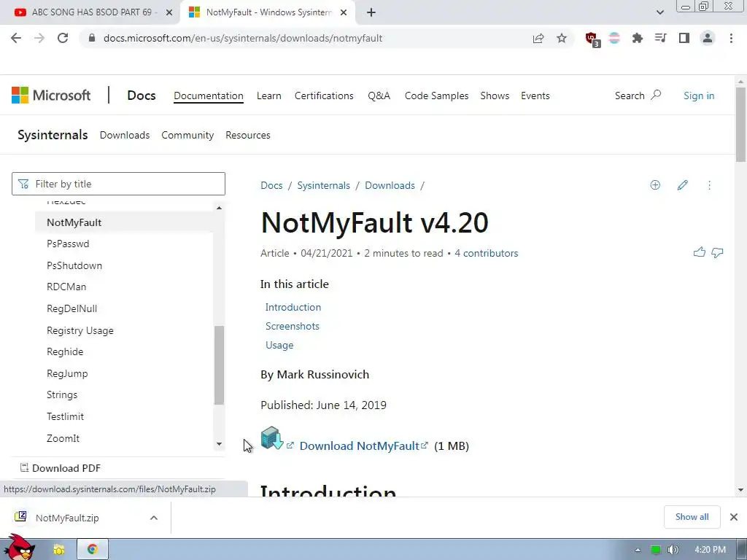Open article more actions vertical dots
This screenshot has width=747, height=560.
click(709, 185)
